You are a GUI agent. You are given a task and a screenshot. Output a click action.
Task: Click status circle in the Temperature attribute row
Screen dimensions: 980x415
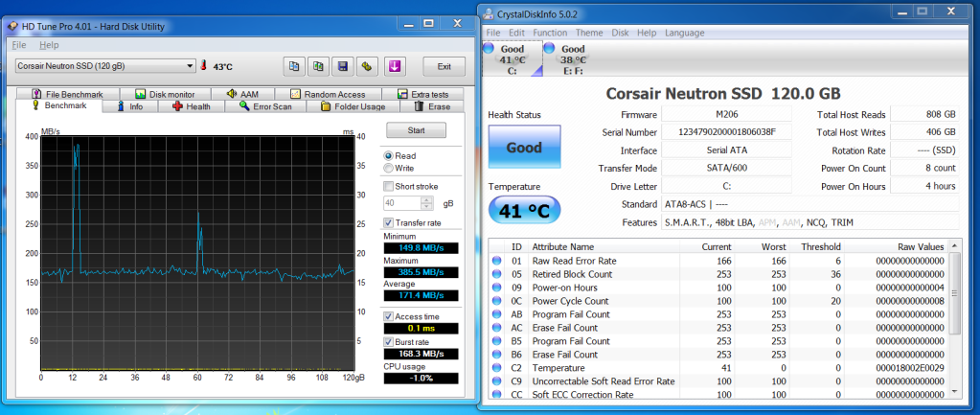click(x=497, y=367)
